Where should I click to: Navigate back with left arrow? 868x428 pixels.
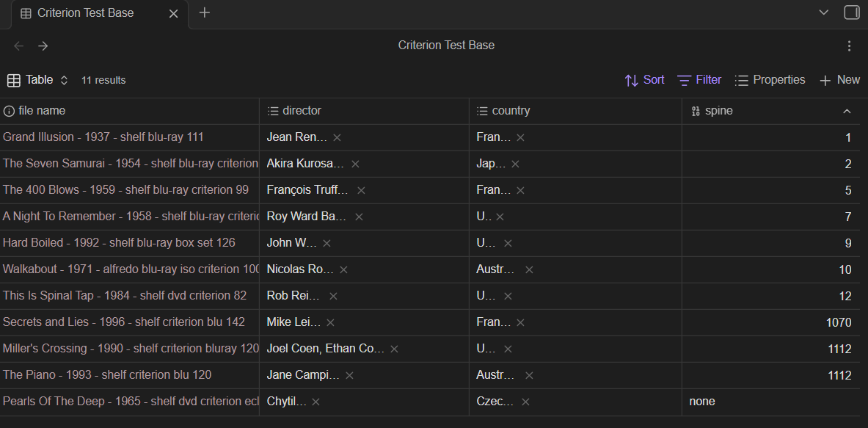click(x=19, y=46)
